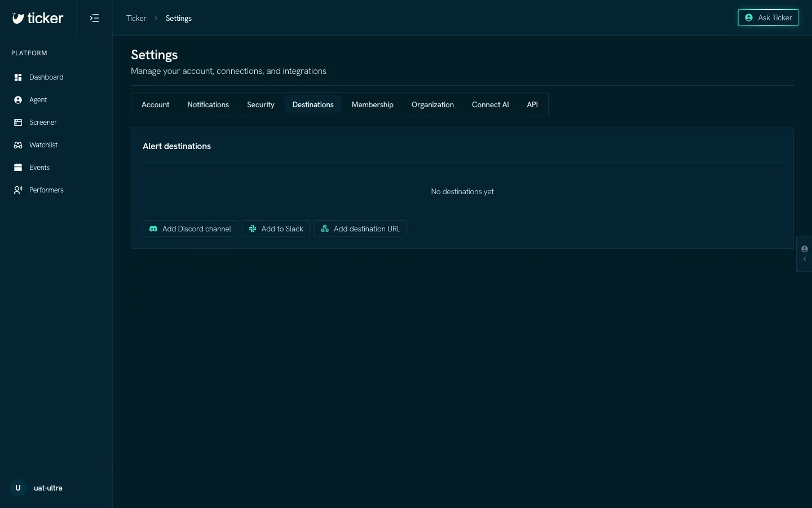The width and height of the screenshot is (812, 508).
Task: Switch to the Organization tab
Action: tap(433, 104)
